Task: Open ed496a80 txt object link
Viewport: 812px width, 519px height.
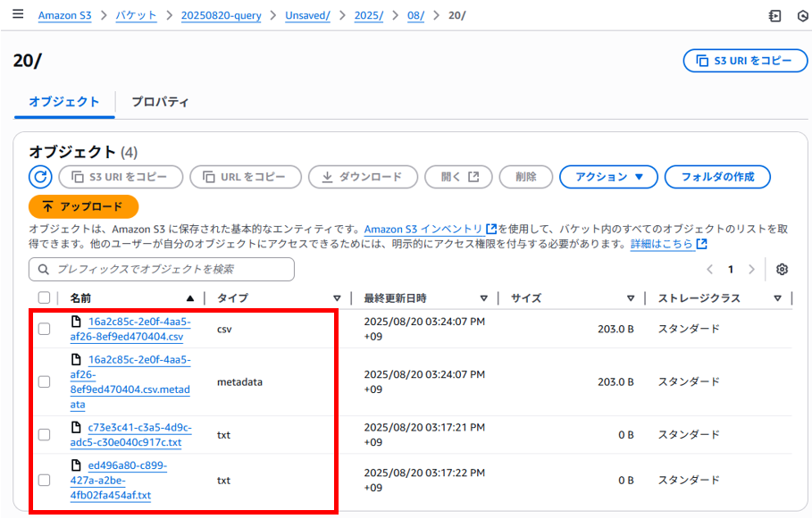Action: (119, 481)
